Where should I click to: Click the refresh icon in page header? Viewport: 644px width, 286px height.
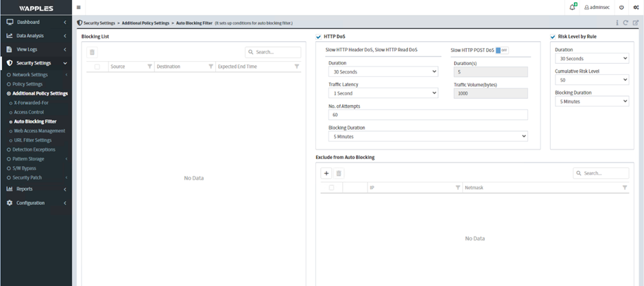pyautogui.click(x=625, y=23)
